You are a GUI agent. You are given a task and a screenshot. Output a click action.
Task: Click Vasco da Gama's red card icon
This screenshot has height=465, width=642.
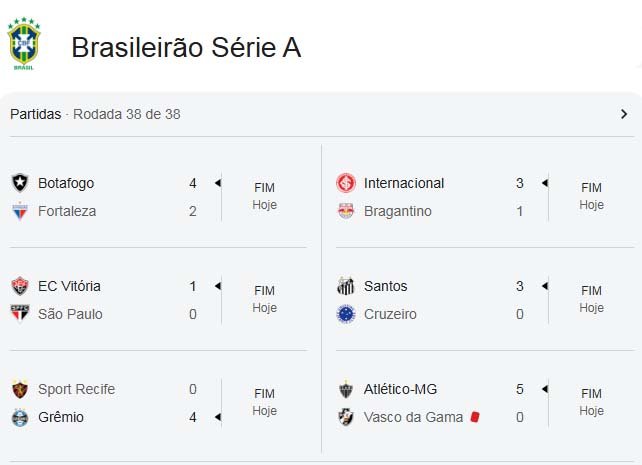click(475, 417)
